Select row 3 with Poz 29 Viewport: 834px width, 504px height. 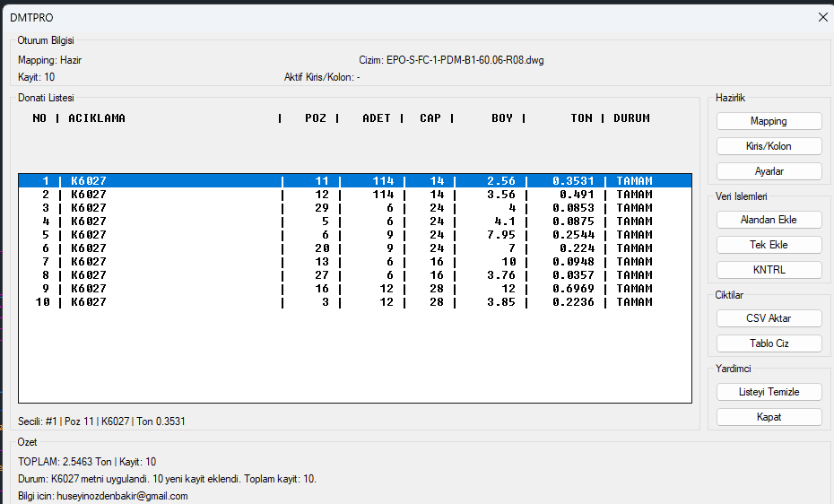pyautogui.click(x=354, y=208)
